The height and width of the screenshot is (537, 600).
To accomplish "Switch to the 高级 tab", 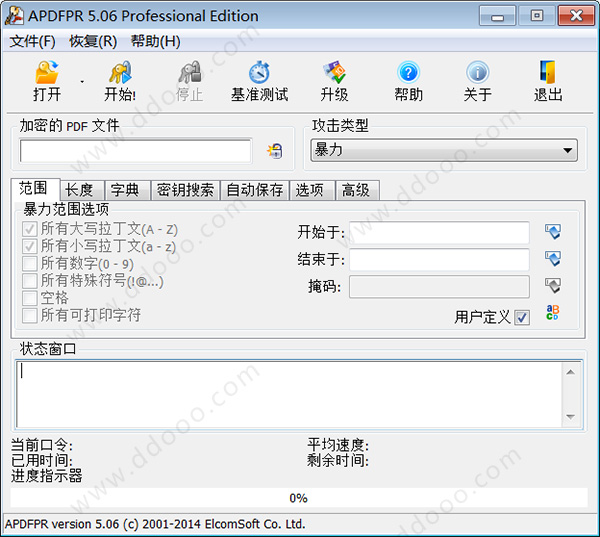I will pyautogui.click(x=358, y=190).
